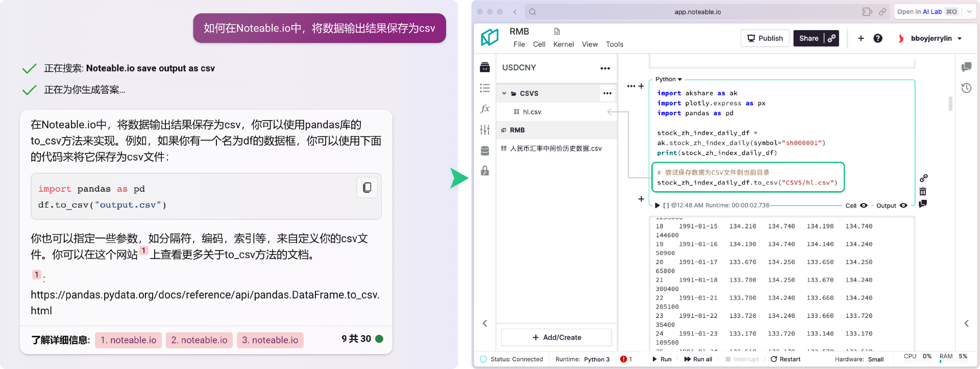The height and width of the screenshot is (369, 980).
Task: Click the Share button
Action: pyautogui.click(x=808, y=38)
